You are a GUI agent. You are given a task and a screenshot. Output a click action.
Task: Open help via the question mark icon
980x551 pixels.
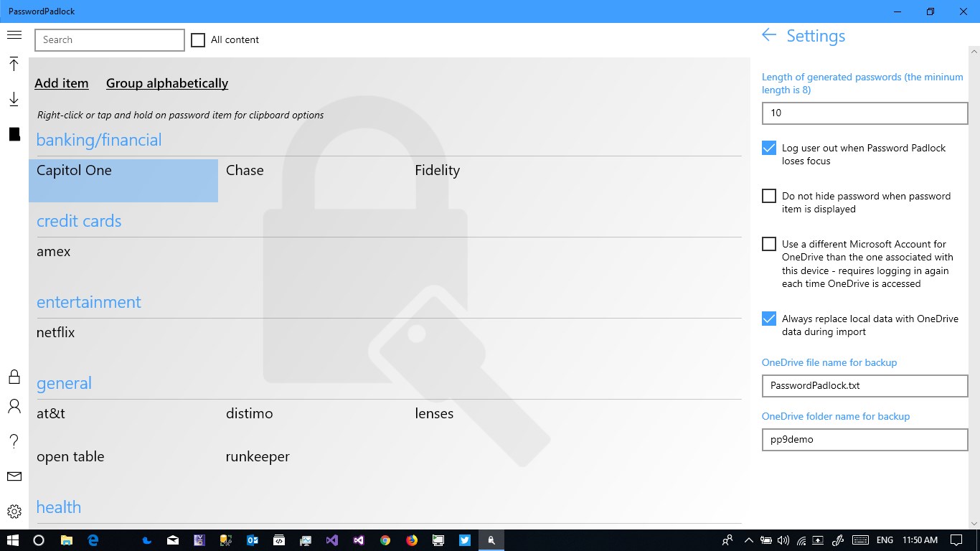[x=14, y=441]
